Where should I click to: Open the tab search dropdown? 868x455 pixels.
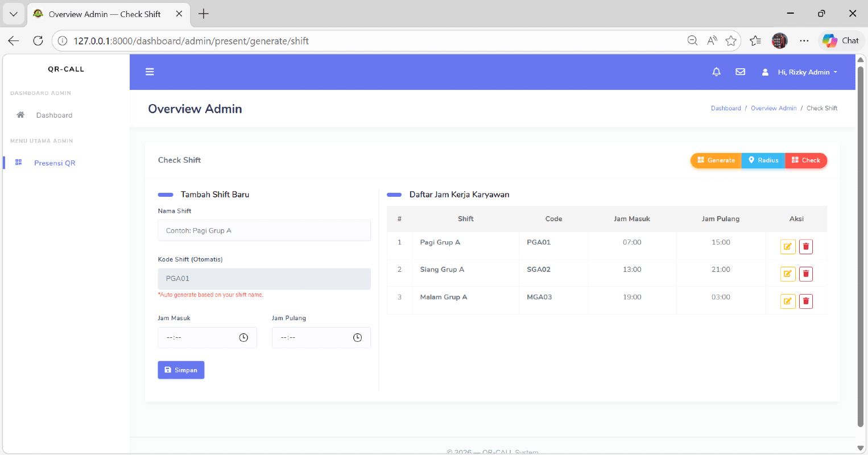(x=14, y=14)
